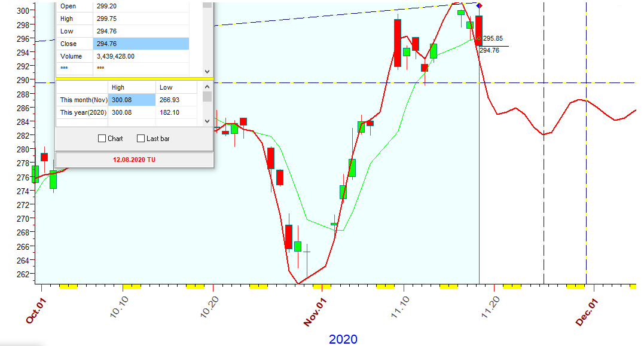
Task: Select This year low value 182.10
Action: coord(177,112)
